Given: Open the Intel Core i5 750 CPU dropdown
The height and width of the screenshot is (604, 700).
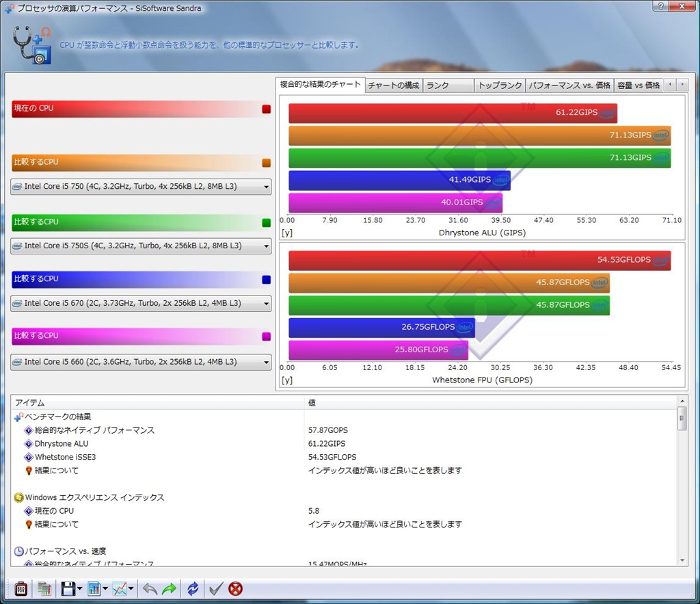Looking at the screenshot, I should click(x=141, y=186).
